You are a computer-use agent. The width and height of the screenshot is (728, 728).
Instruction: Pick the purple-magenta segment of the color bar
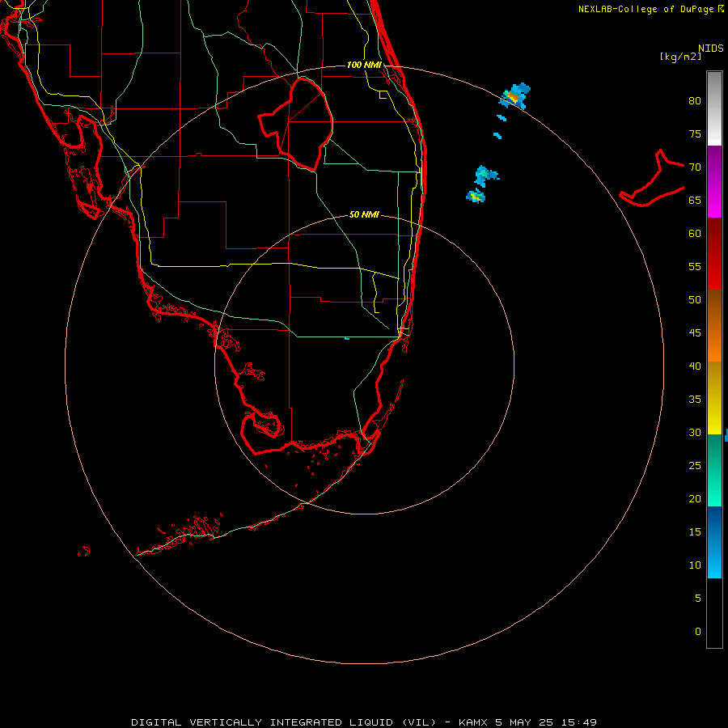(714, 181)
